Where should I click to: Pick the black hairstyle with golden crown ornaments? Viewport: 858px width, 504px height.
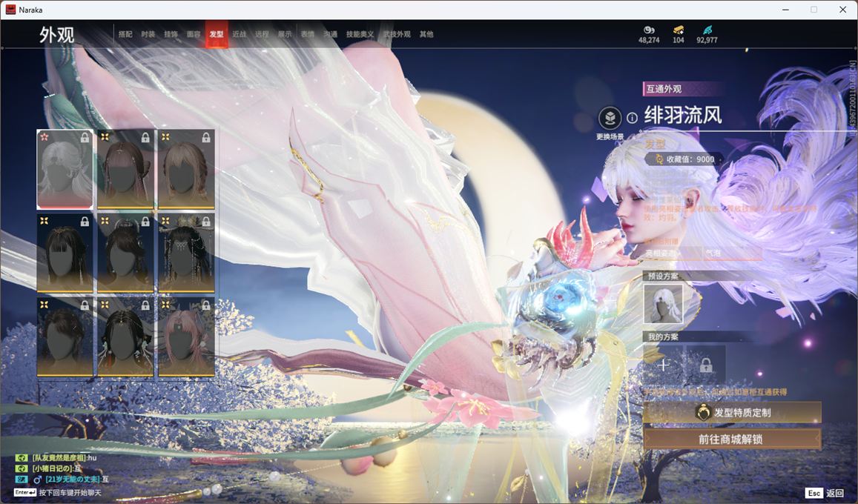(186, 253)
